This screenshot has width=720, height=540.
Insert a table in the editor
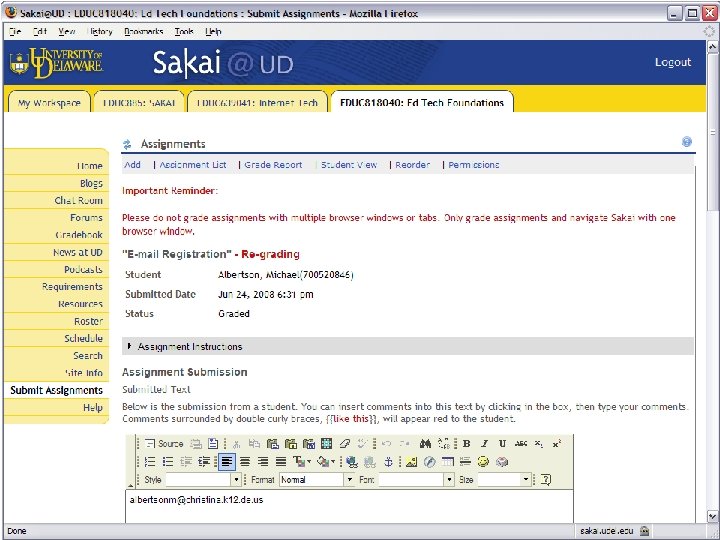(448, 461)
